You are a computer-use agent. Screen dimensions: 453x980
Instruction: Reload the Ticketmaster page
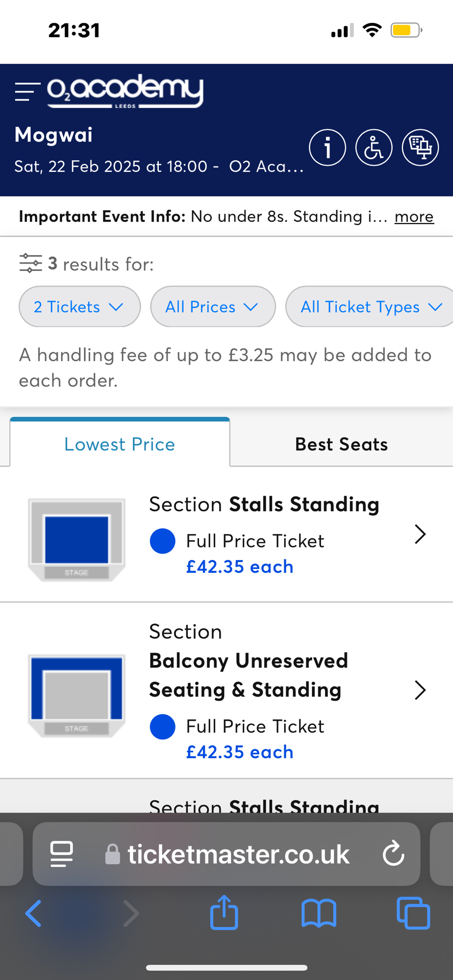(x=393, y=855)
